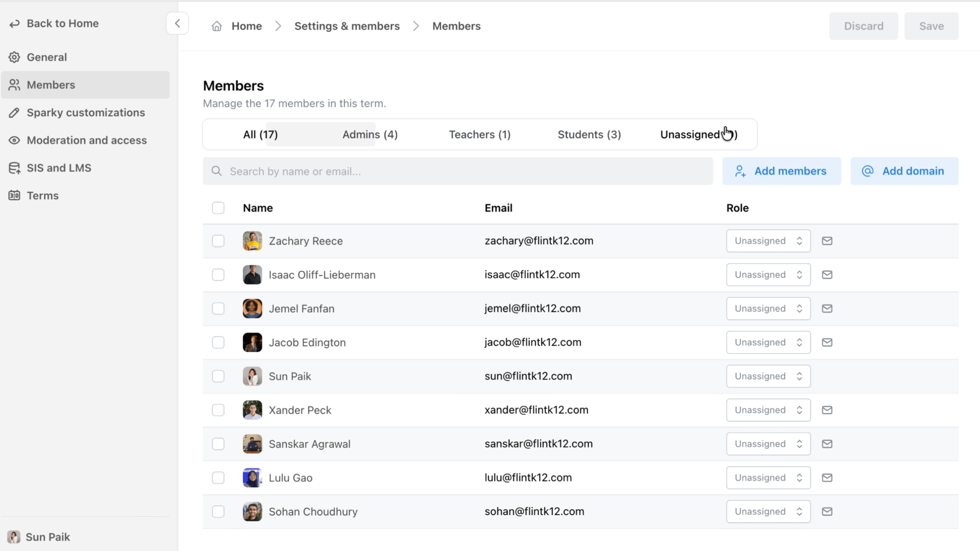Click the Terms calendar icon
This screenshot has width=980, height=551.
[x=14, y=195]
